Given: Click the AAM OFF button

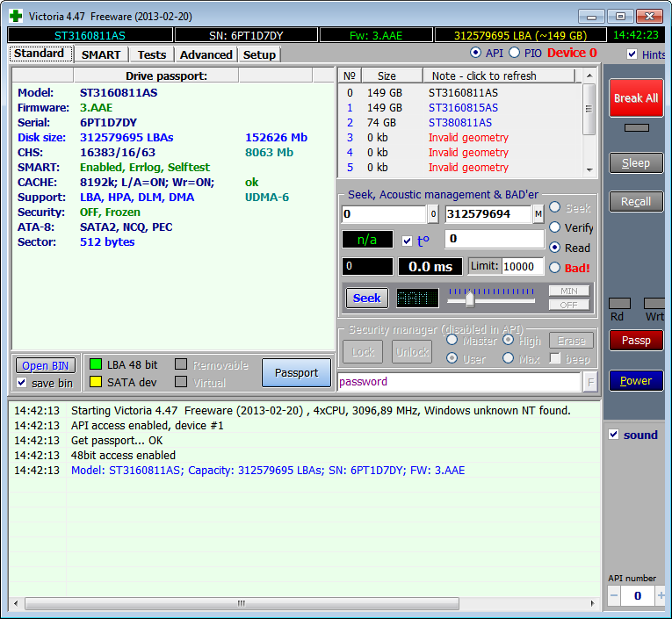Looking at the screenshot, I should pos(569,305).
